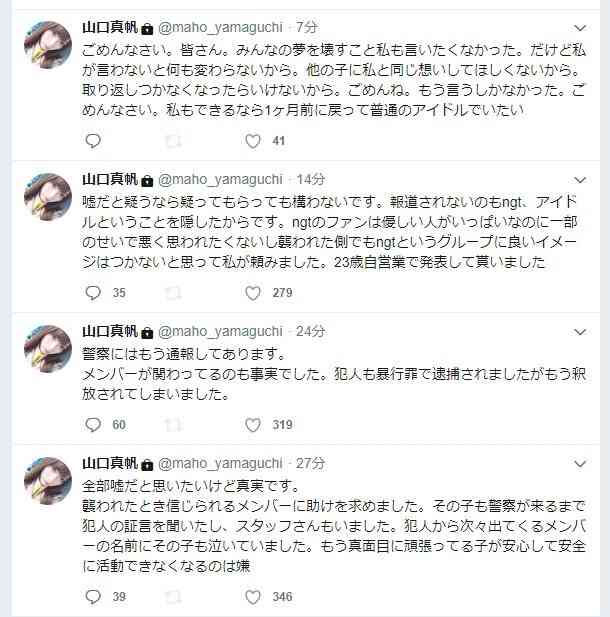Click reply icon showing 35 replies
This screenshot has height=617, width=610.
tap(93, 293)
